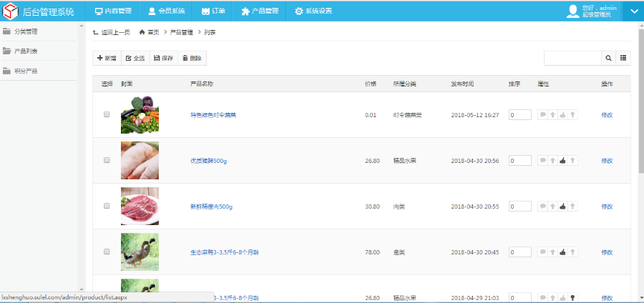
Task: Toggle lightbulb icon for 78.00 麻鸭 row
Action: 572,252
